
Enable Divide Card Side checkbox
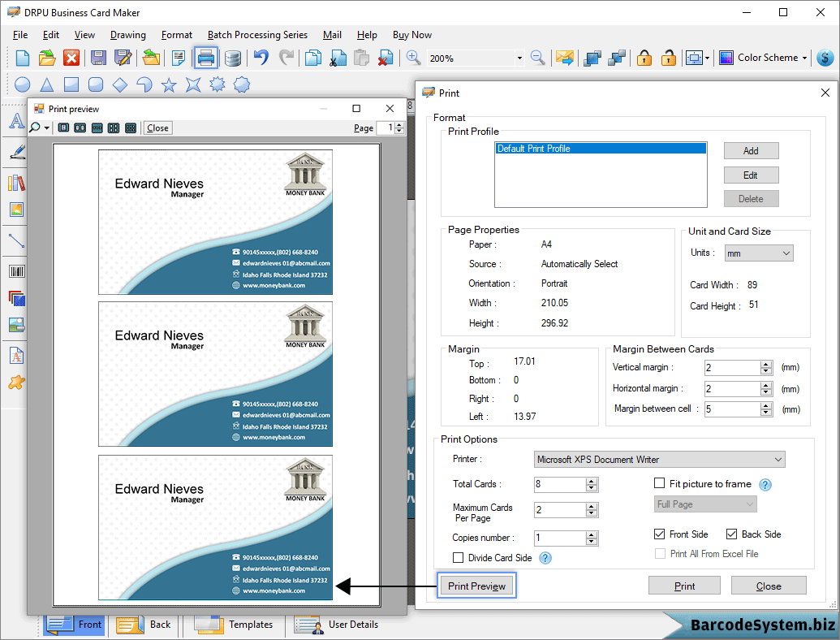(458, 557)
